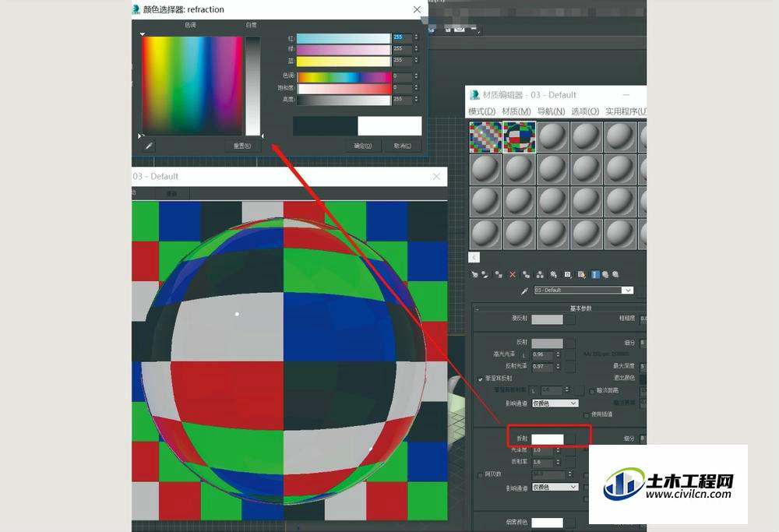Click the Make Material Copy icon
This screenshot has height=532, width=779.
pyautogui.click(x=526, y=274)
